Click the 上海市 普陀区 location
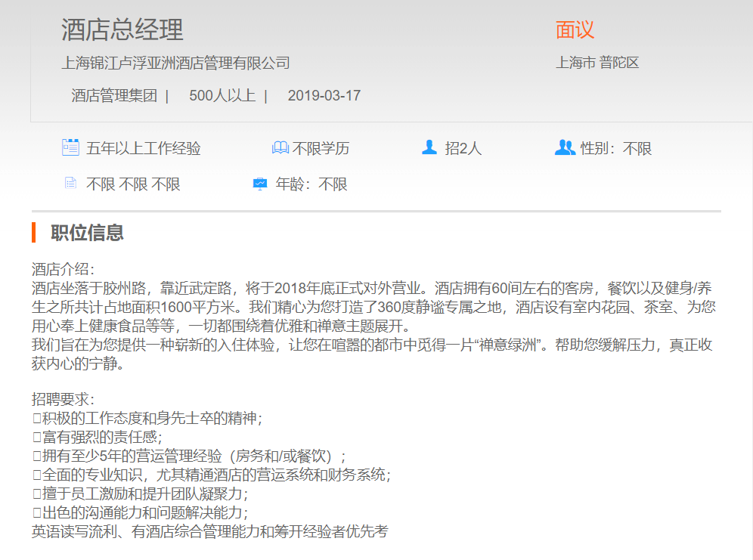 pyautogui.click(x=597, y=63)
